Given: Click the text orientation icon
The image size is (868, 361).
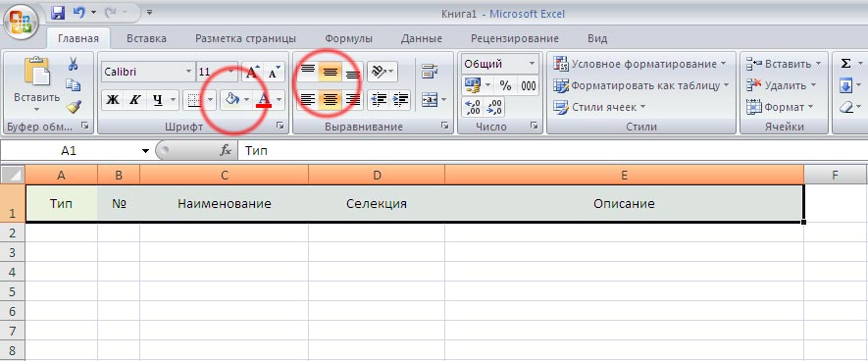Looking at the screenshot, I should coord(379,72).
